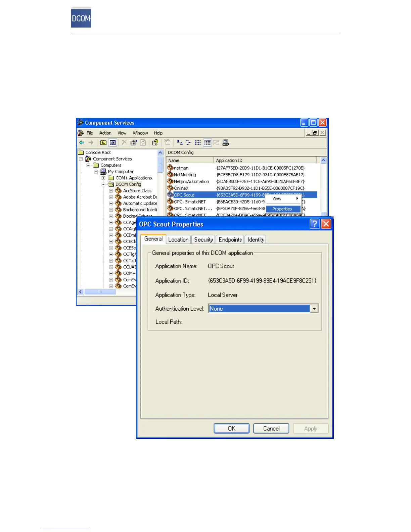Switch to Small Icons view icon
This screenshot has width=411, height=532.
click(x=189, y=142)
